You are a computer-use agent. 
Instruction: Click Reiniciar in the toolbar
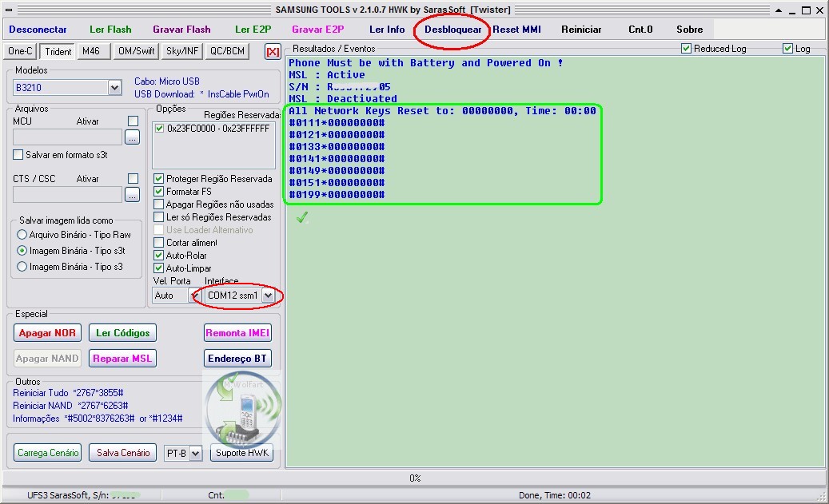click(x=581, y=30)
